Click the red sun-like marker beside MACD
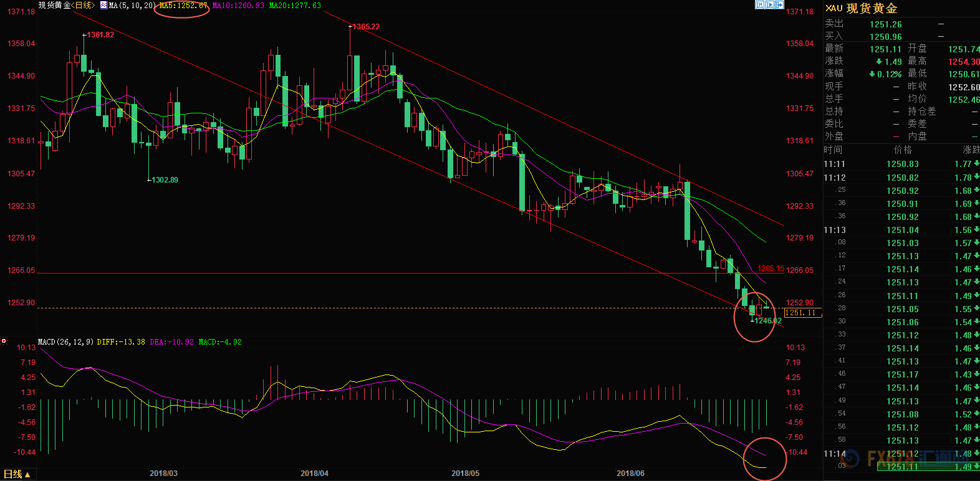The image size is (980, 481). (4, 341)
